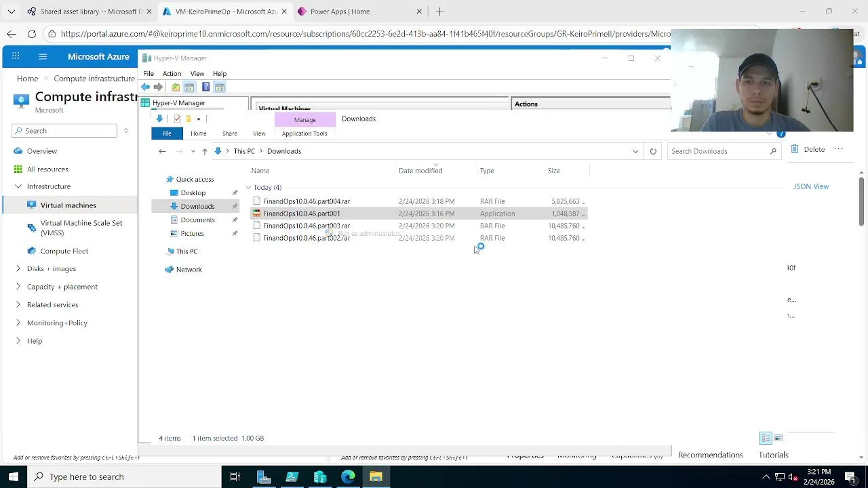Click the Delete button in Azure toolbar
The width and height of the screenshot is (868, 488).
[x=808, y=149]
